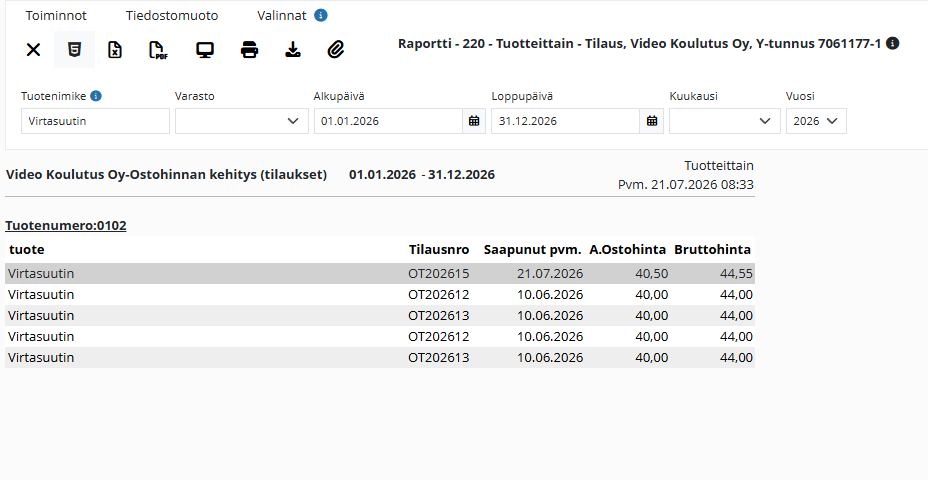The image size is (928, 480).
Task: Print the report with printer icon
Action: click(x=250, y=50)
